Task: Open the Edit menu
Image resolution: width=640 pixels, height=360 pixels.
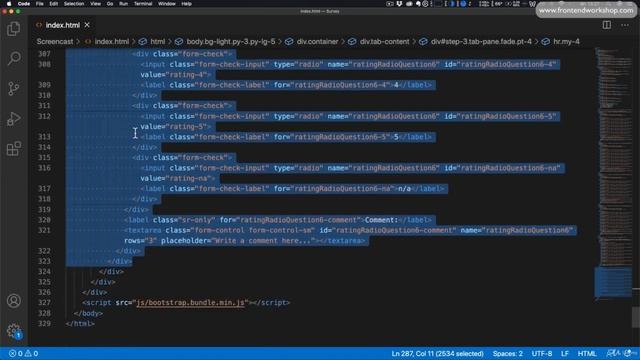Action: tap(53, 4)
